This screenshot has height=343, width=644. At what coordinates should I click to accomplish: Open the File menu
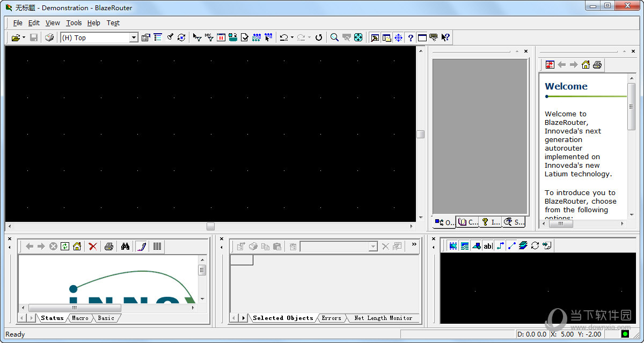tap(18, 23)
